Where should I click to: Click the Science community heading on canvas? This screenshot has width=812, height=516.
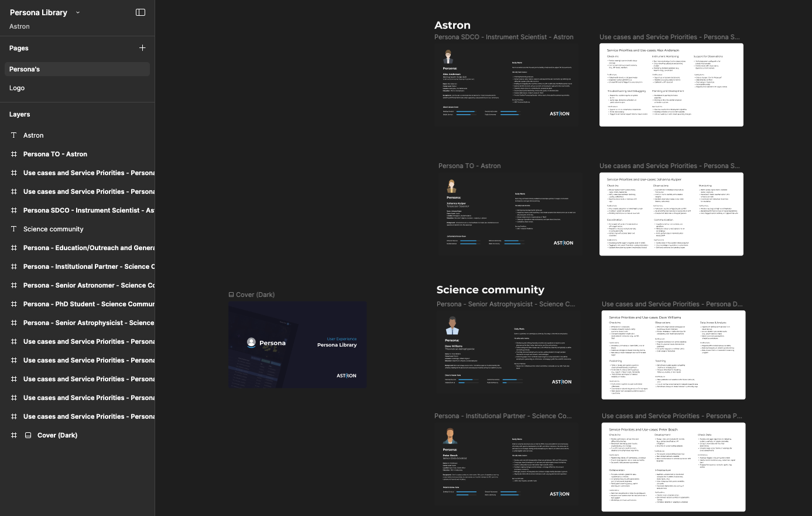click(490, 290)
